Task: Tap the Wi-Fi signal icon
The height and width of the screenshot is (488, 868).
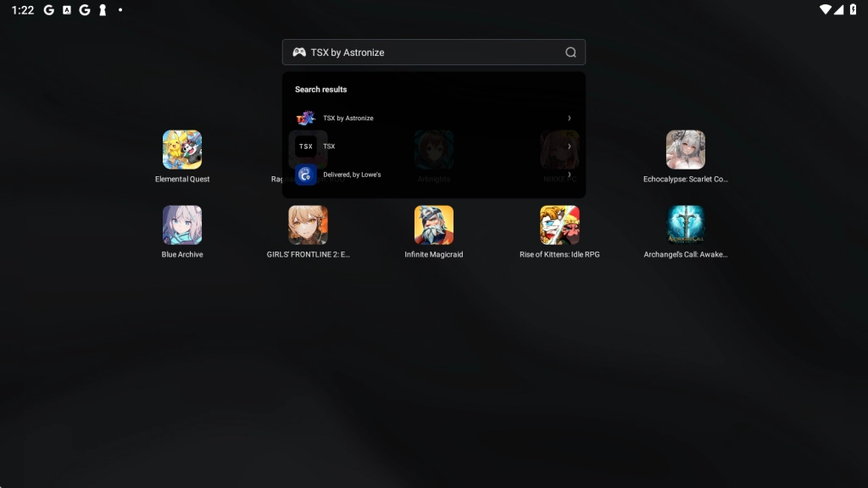Action: tap(825, 9)
